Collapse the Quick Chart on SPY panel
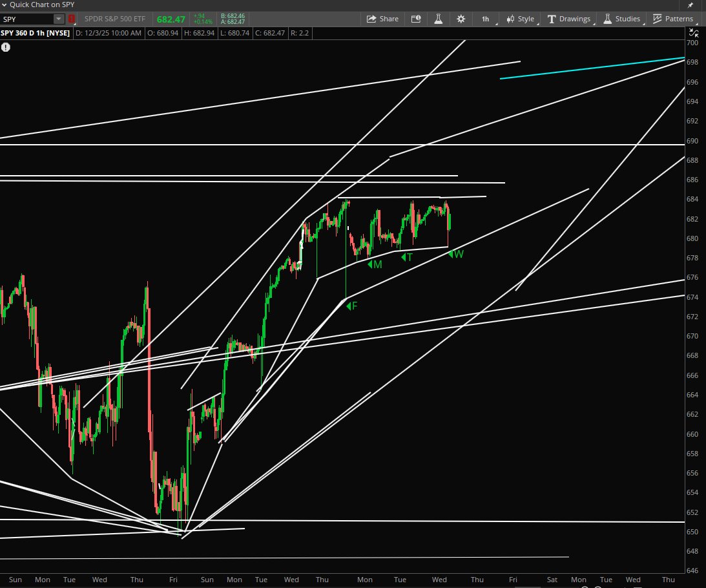 (6, 5)
